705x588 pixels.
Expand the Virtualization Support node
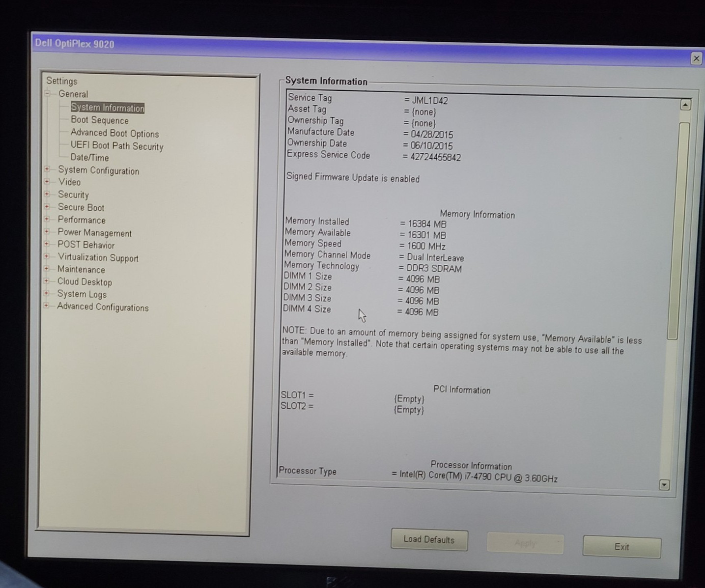point(47,256)
